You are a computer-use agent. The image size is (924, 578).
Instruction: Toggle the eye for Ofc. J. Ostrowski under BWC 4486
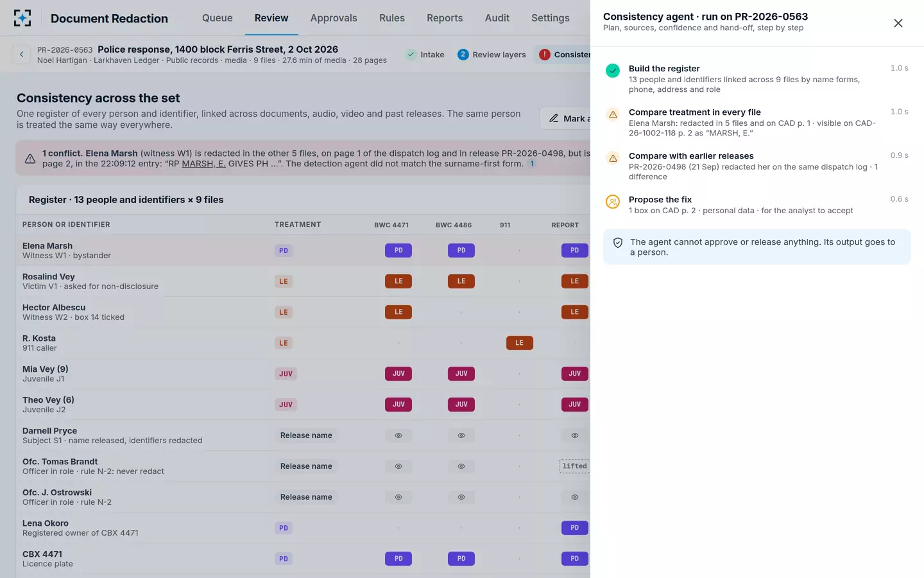coord(461,497)
